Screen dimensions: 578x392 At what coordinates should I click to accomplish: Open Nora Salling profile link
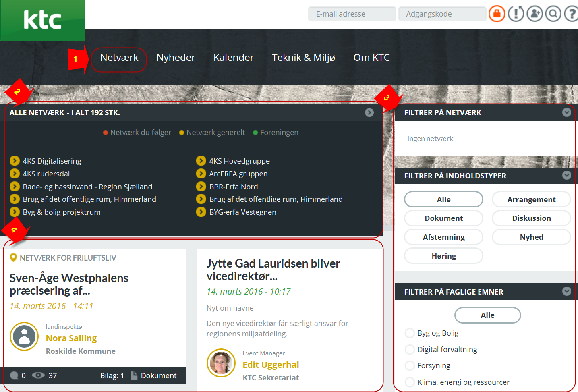point(71,338)
